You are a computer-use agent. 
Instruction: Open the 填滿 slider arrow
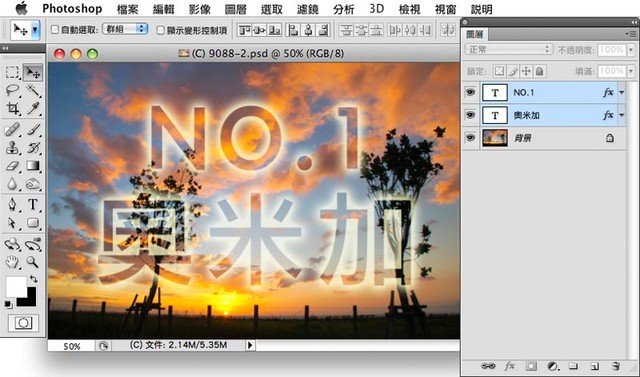click(631, 71)
